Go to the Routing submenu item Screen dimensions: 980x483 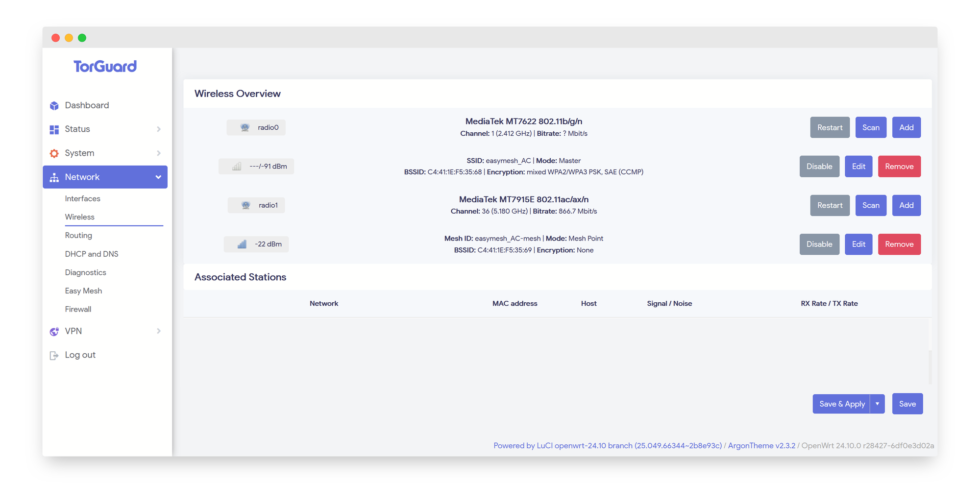[x=78, y=236]
